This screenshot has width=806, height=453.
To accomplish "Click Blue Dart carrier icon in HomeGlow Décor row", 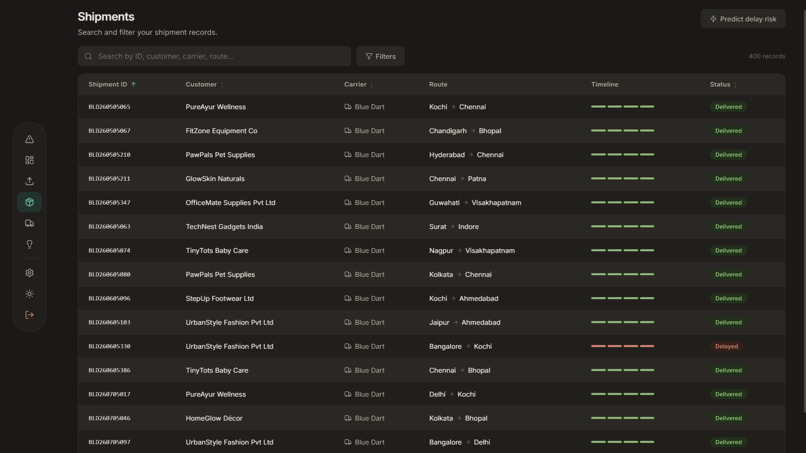I will tap(348, 418).
